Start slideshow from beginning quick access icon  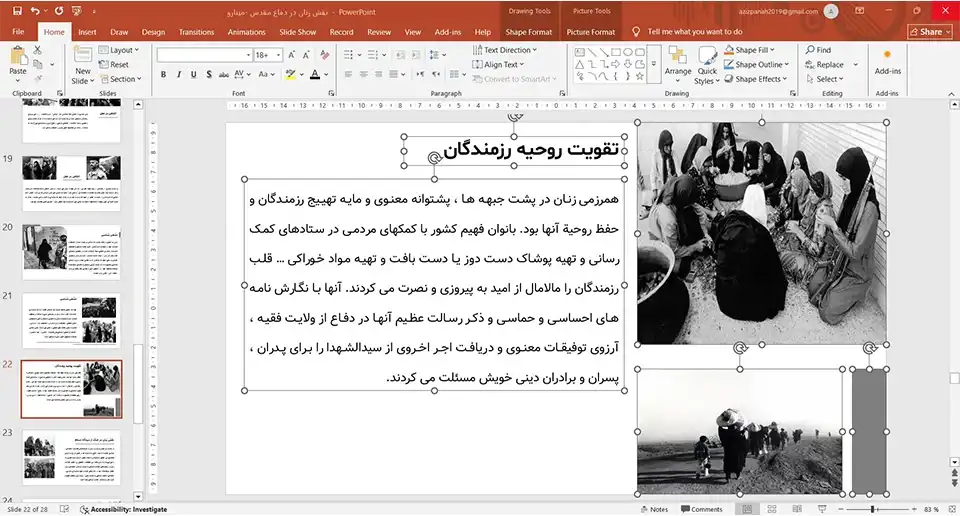(x=77, y=11)
